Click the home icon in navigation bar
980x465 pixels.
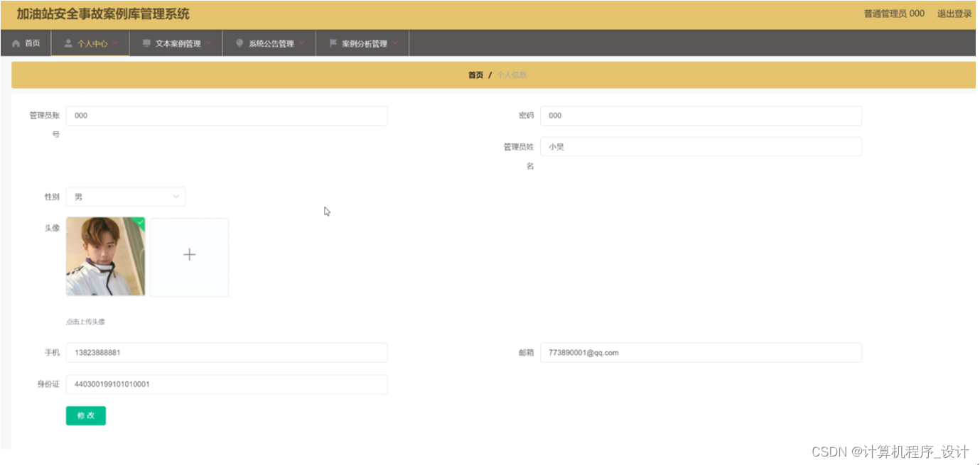pos(16,43)
